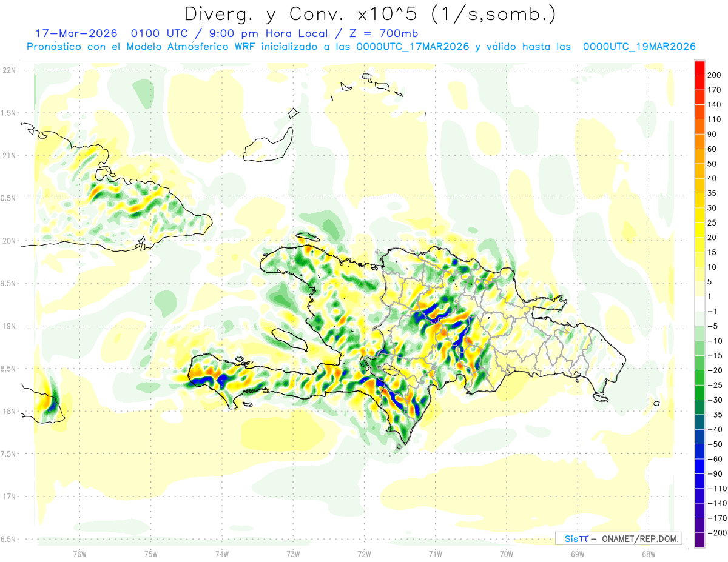Click the blue swatch between -60 and -90
Image resolution: width=728 pixels, height=562 pixels.
(x=699, y=466)
